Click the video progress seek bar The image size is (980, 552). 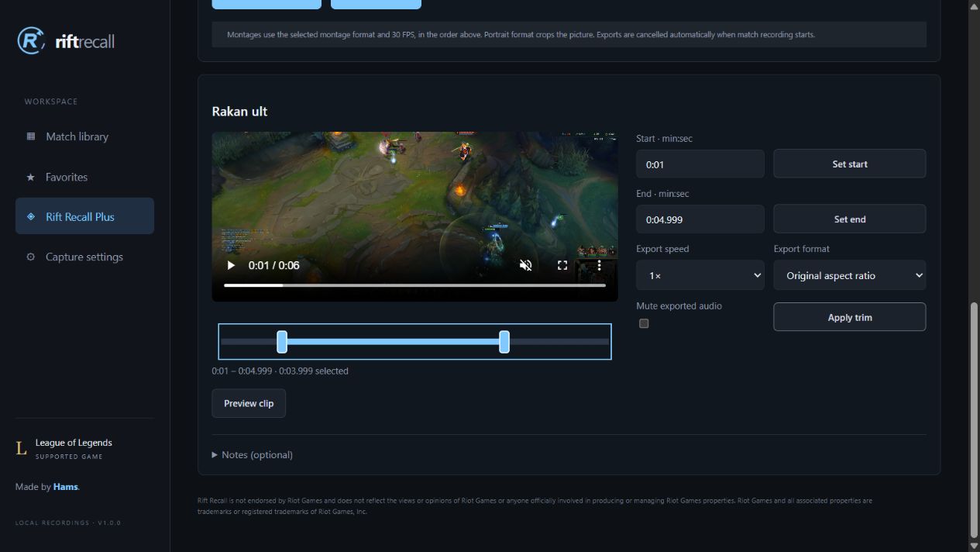(414, 285)
